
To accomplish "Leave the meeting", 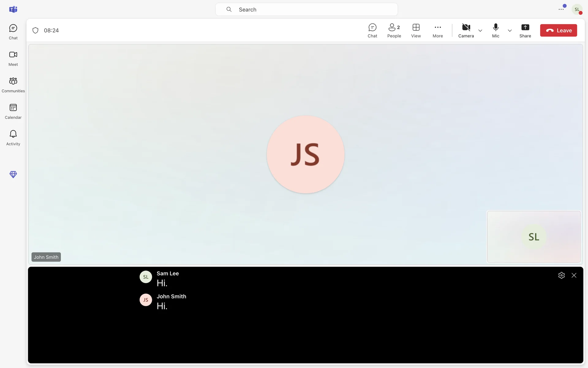I will [x=558, y=30].
